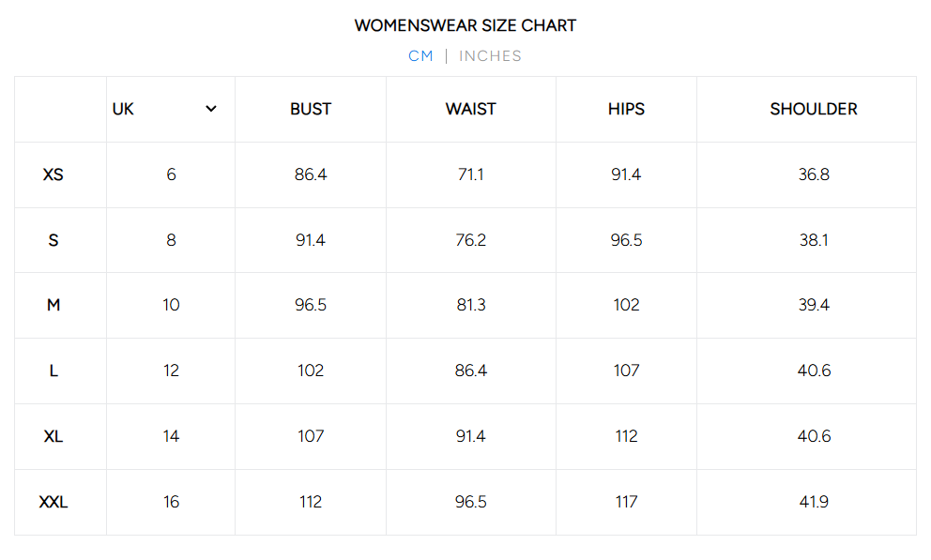
Task: Click UK size 6 cell
Action: pyautogui.click(x=171, y=174)
